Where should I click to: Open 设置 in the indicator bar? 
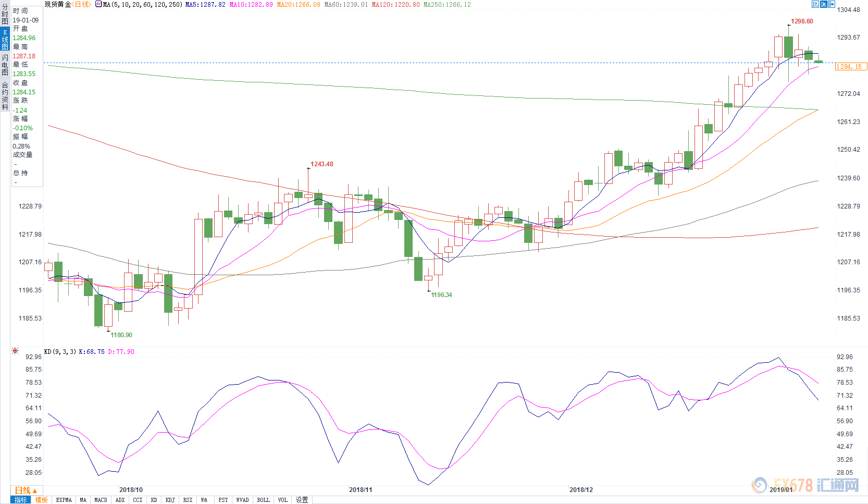point(302,500)
